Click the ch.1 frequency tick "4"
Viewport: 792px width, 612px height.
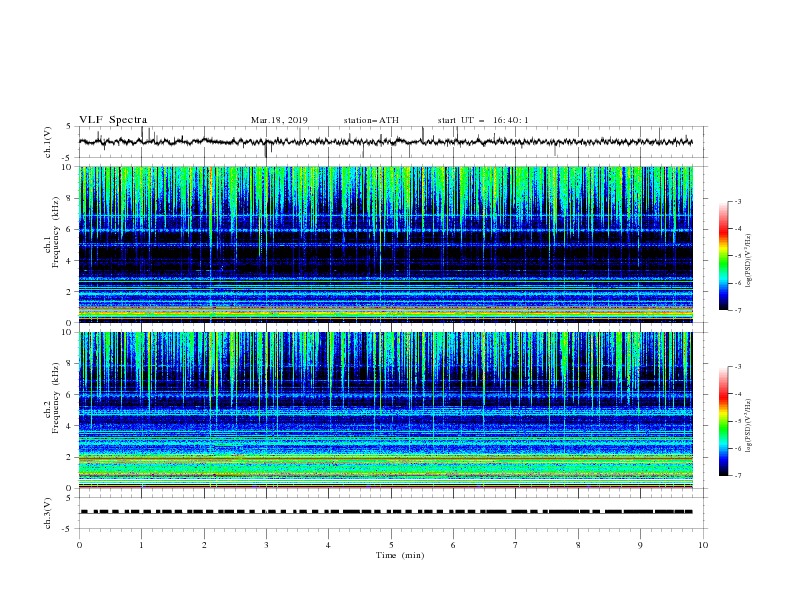point(71,261)
